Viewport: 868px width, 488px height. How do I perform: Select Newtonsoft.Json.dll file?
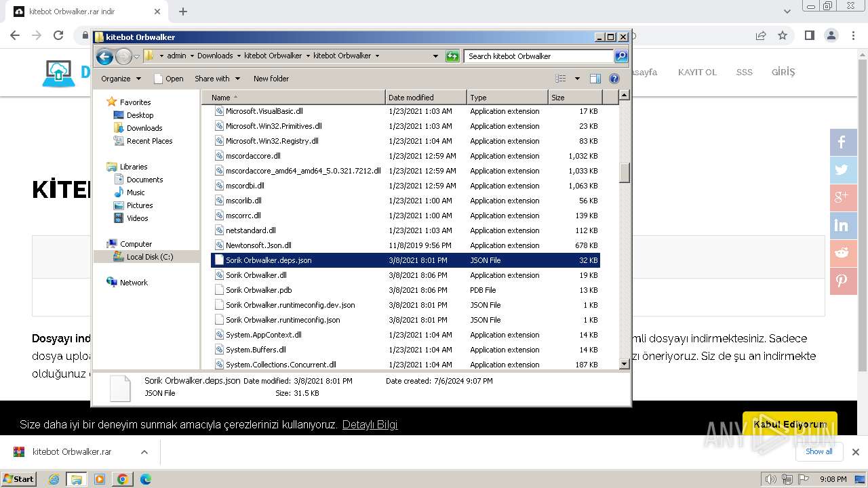coord(406,245)
